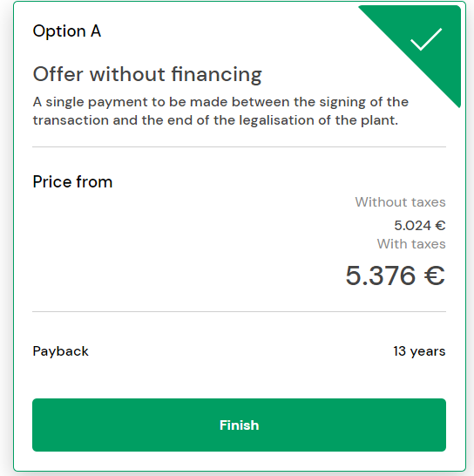The image size is (474, 476).
Task: Select the Option A label
Action: click(x=67, y=31)
